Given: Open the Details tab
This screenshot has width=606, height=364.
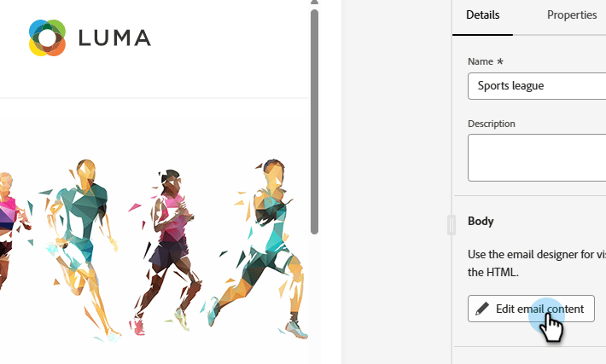Looking at the screenshot, I should pos(483,15).
